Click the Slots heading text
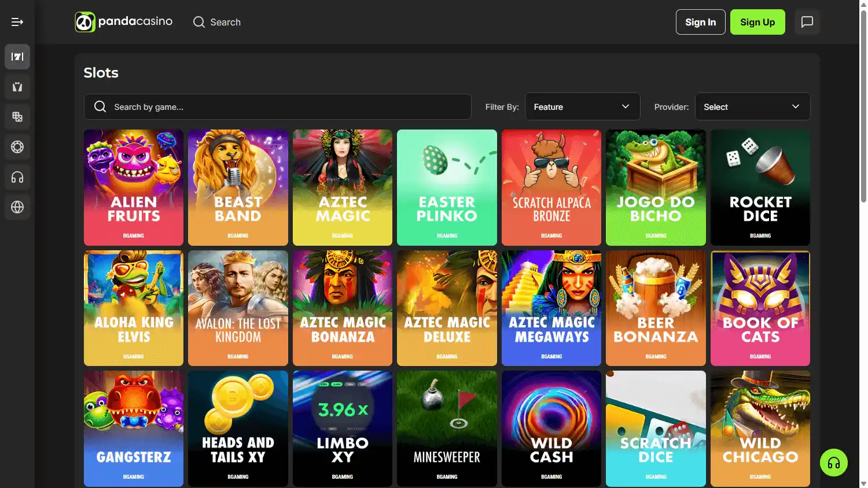This screenshot has width=868, height=488. point(101,73)
